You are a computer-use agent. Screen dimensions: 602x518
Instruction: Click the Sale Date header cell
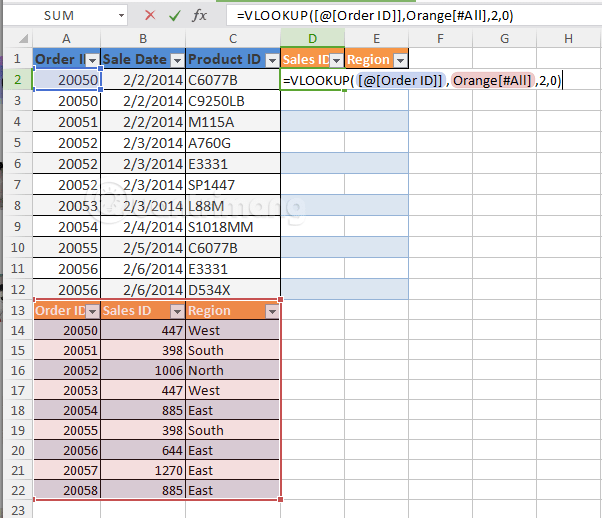tap(143, 59)
